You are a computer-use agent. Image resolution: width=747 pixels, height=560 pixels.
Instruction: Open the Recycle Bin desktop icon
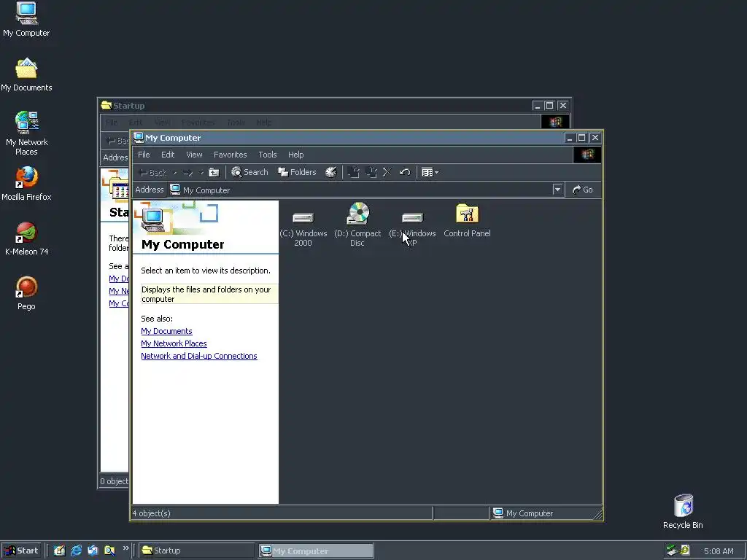pyautogui.click(x=683, y=511)
